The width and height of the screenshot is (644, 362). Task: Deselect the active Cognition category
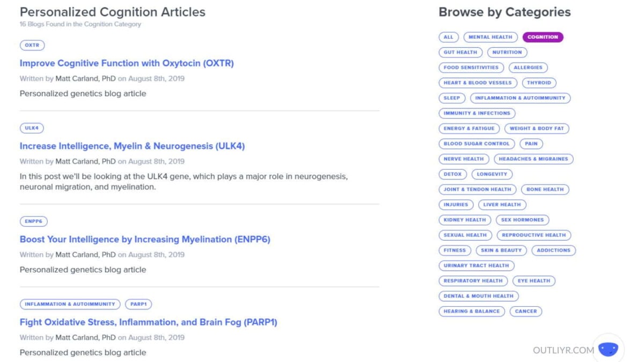pyautogui.click(x=543, y=37)
